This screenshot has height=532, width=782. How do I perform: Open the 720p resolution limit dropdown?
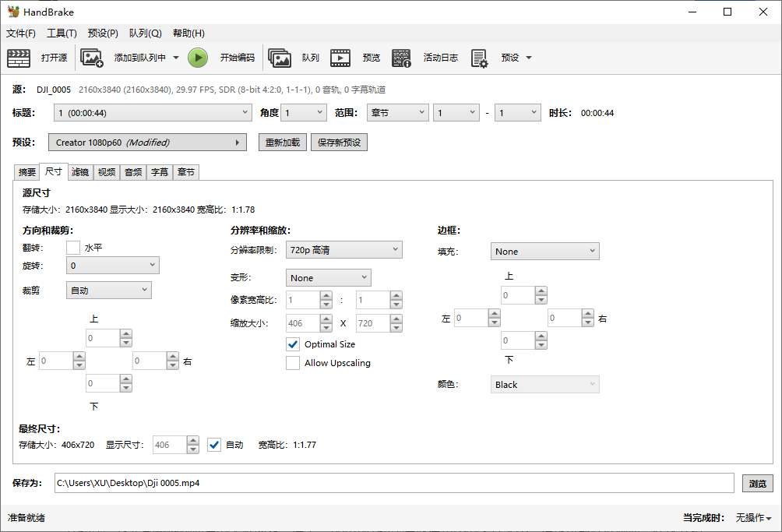343,250
